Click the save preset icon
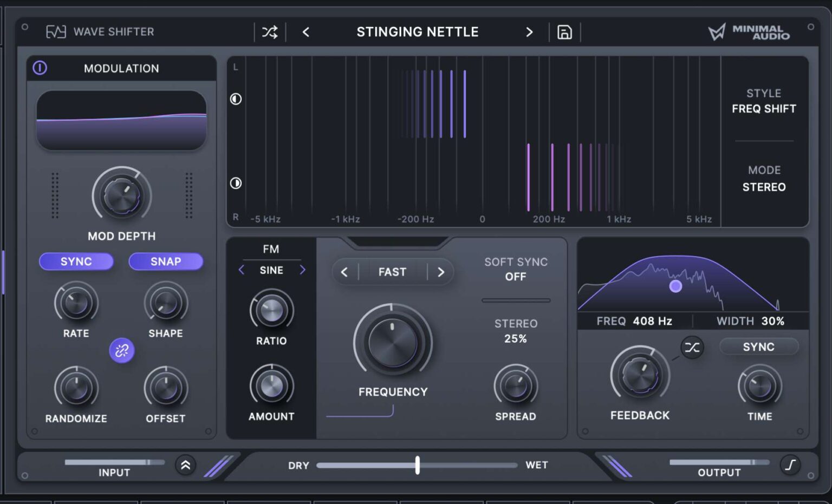Image resolution: width=832 pixels, height=504 pixels. [564, 32]
